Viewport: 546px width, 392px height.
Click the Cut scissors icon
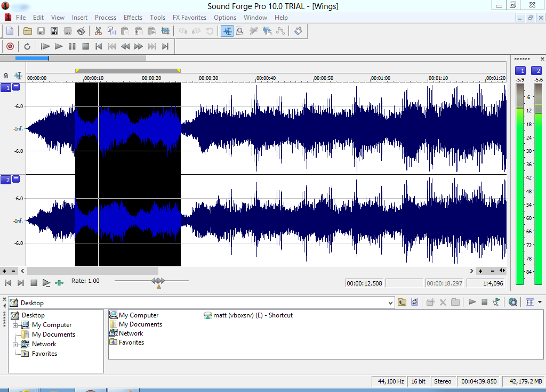pyautogui.click(x=98, y=31)
